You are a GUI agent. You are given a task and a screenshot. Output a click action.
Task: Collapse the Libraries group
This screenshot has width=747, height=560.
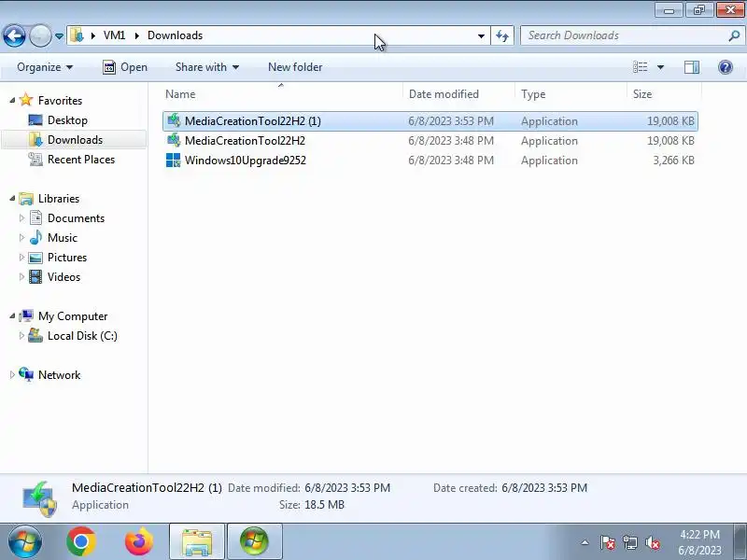[12, 198]
